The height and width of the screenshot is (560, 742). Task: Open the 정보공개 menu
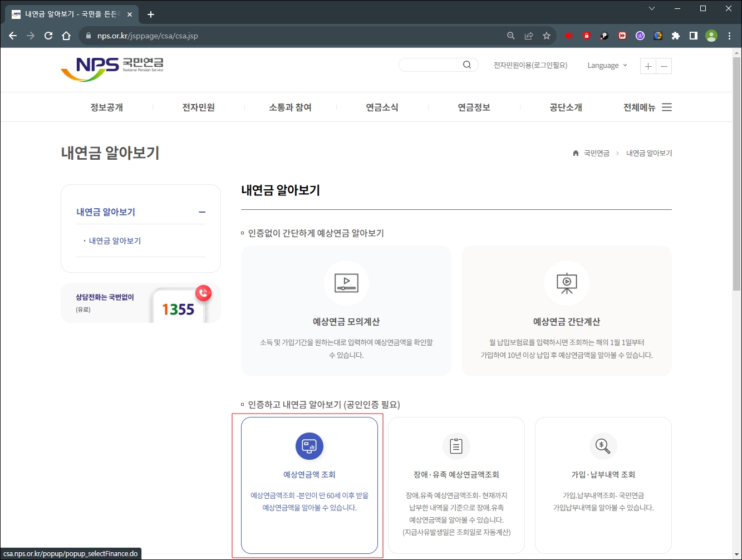pyautogui.click(x=107, y=107)
